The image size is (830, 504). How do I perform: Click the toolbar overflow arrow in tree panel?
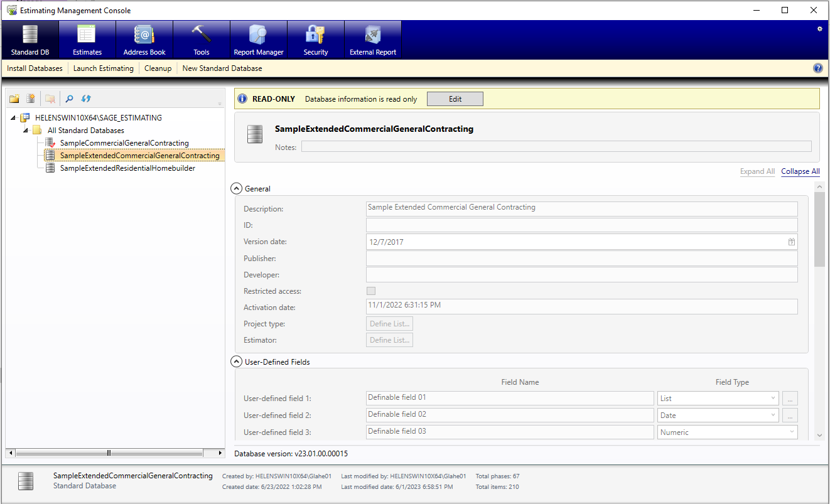(220, 104)
